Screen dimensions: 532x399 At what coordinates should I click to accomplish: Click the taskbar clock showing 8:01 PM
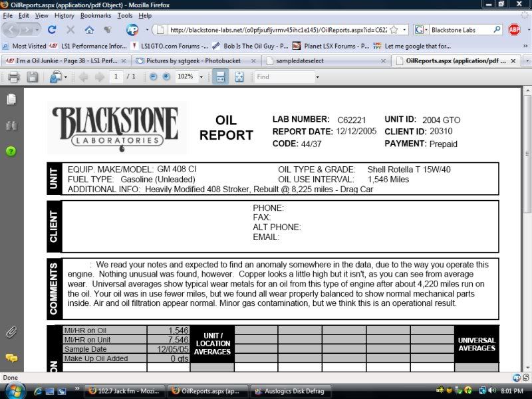(511, 391)
